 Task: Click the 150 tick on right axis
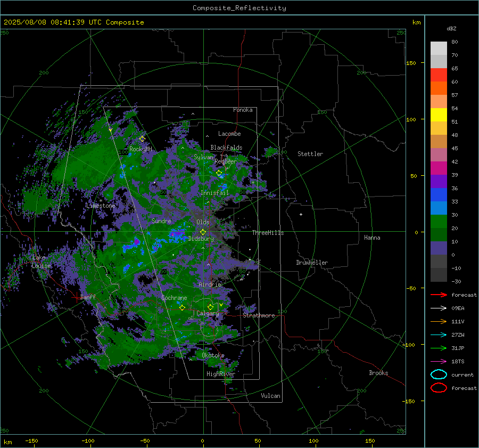pos(411,63)
